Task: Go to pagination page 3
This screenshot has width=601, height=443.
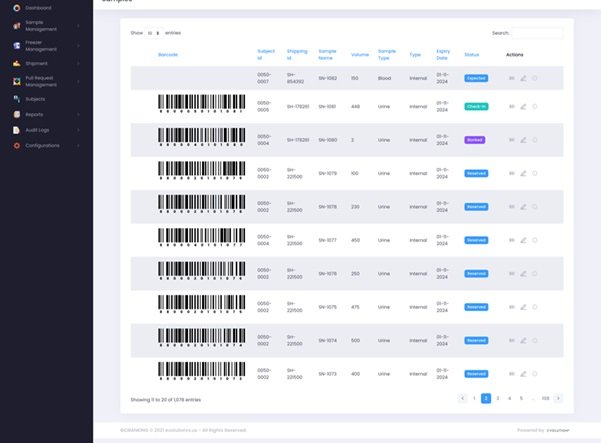Action: coord(498,398)
